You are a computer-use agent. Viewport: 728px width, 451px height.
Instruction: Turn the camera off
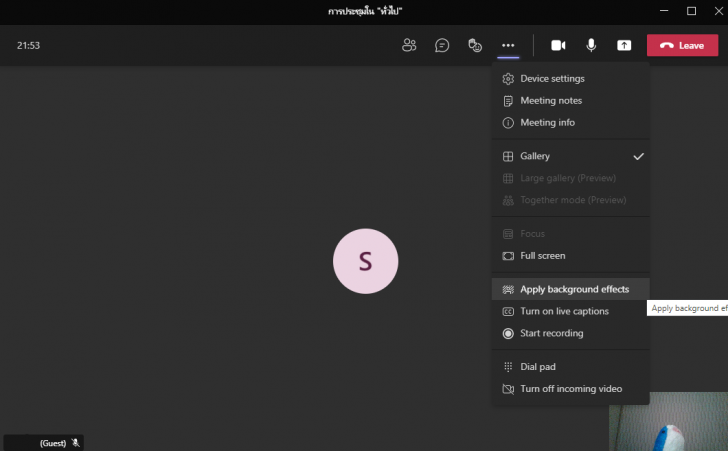pos(558,46)
